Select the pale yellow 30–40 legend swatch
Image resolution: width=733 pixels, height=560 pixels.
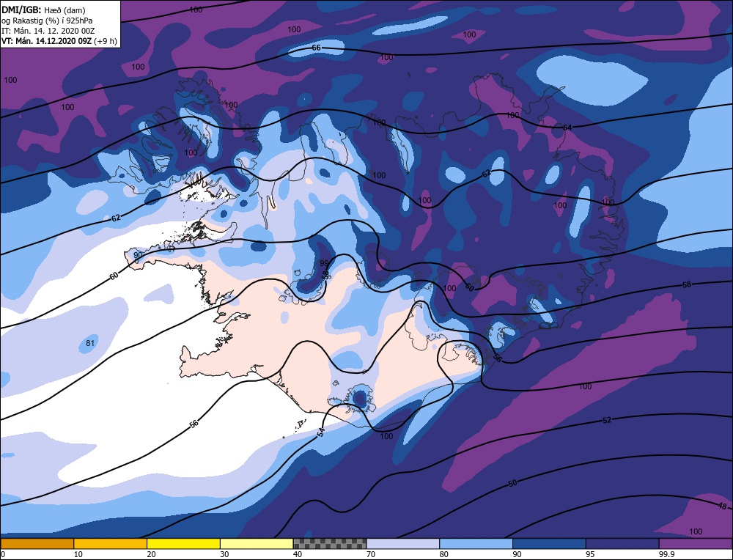[x=257, y=543]
